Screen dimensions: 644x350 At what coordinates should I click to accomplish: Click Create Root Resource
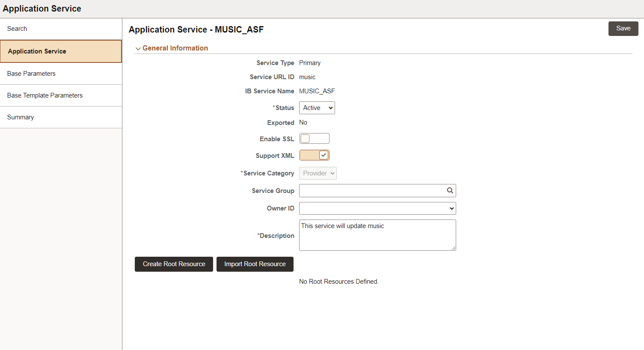coord(174,264)
